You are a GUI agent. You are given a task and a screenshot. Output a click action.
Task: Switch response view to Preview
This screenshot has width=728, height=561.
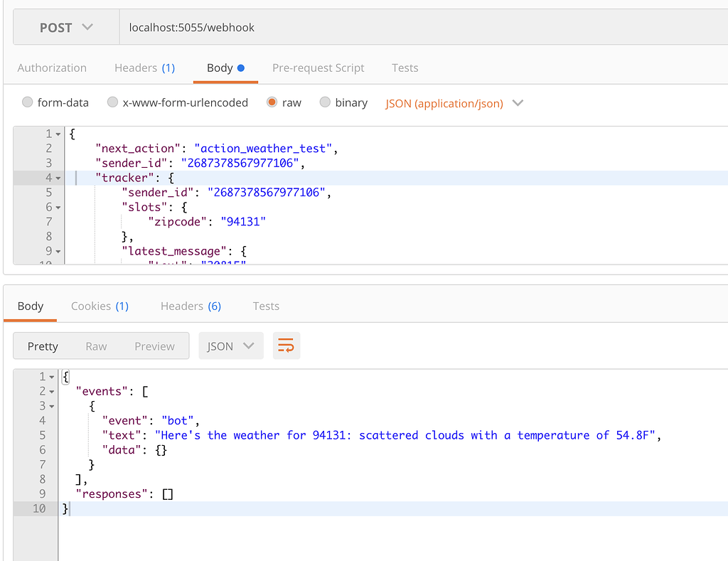coord(154,346)
